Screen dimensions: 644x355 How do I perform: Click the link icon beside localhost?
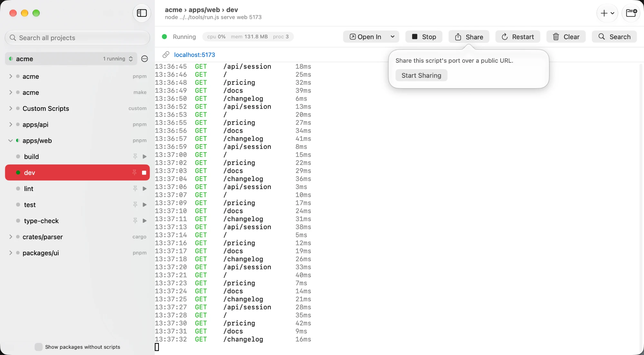click(x=166, y=55)
